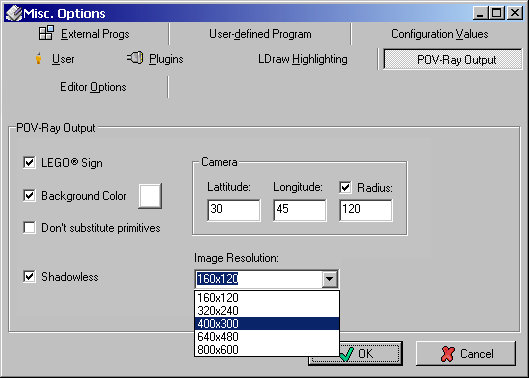Open the Background Color swatch
Viewport: 529px width, 378px height.
[x=150, y=196]
